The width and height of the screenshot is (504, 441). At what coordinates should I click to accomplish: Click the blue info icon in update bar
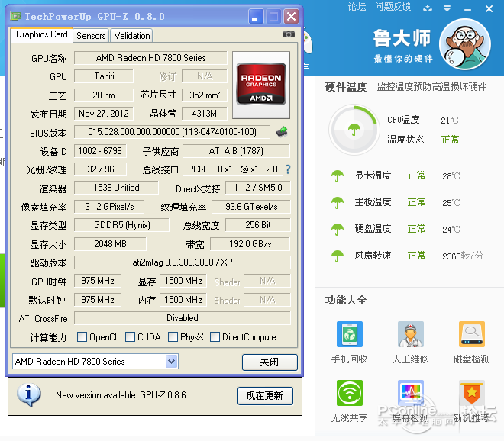point(28,395)
